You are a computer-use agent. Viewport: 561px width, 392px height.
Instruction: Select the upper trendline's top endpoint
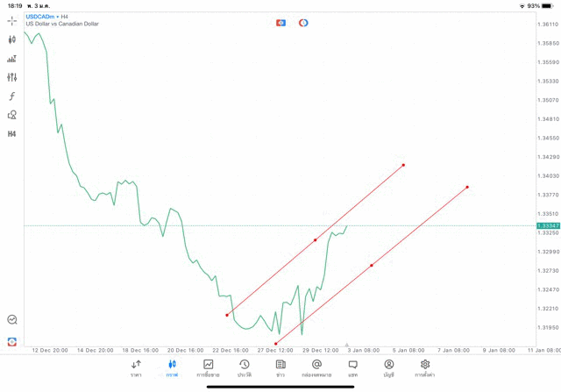pos(403,165)
